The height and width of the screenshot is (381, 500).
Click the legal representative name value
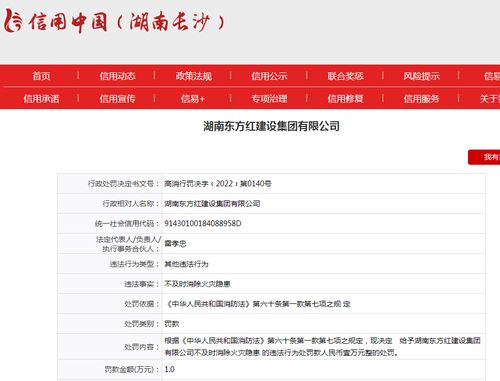pyautogui.click(x=175, y=244)
